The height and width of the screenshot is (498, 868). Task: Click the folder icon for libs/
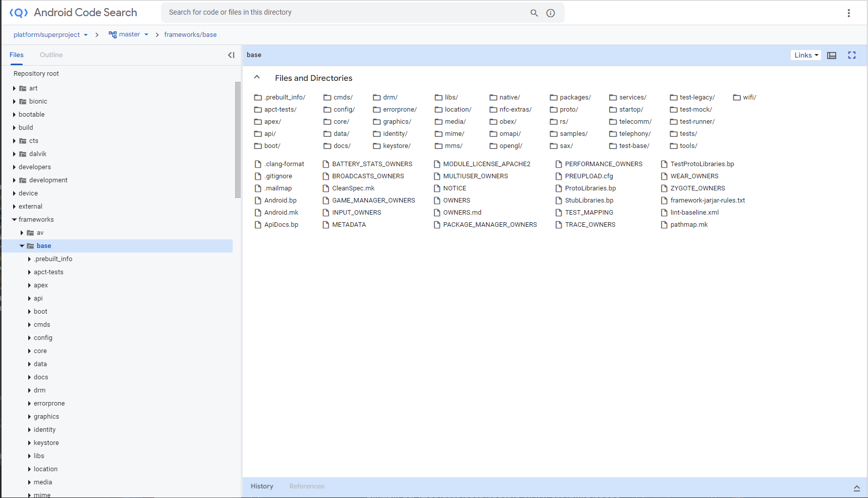pyautogui.click(x=439, y=97)
